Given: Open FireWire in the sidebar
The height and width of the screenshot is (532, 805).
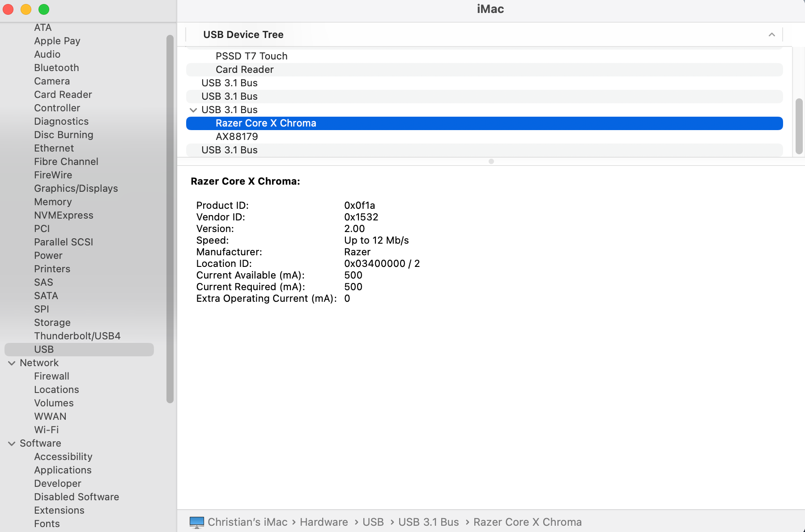Looking at the screenshot, I should (53, 175).
